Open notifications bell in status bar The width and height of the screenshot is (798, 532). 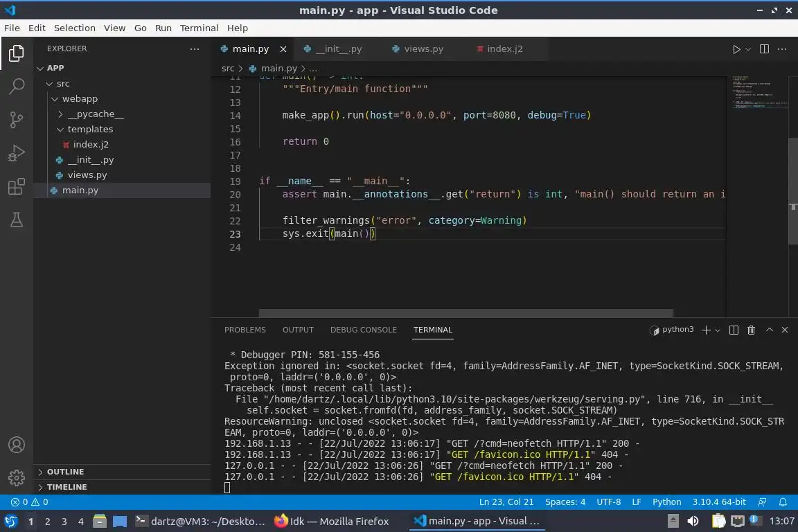[x=783, y=502]
